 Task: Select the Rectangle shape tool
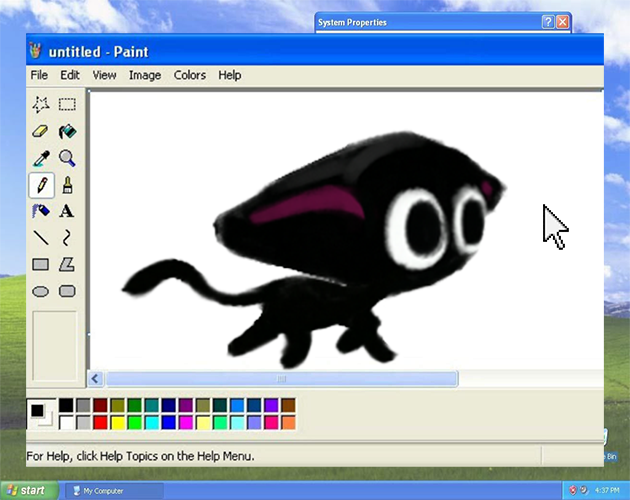[x=41, y=264]
